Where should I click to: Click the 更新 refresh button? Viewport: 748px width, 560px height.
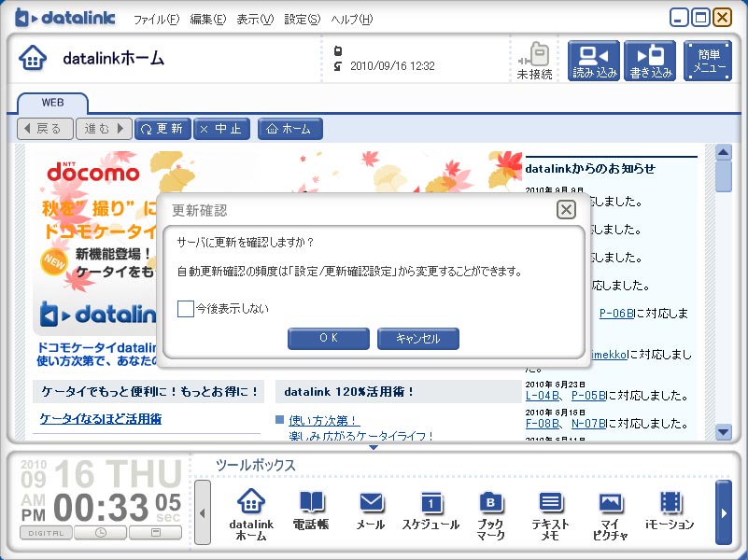(x=162, y=129)
